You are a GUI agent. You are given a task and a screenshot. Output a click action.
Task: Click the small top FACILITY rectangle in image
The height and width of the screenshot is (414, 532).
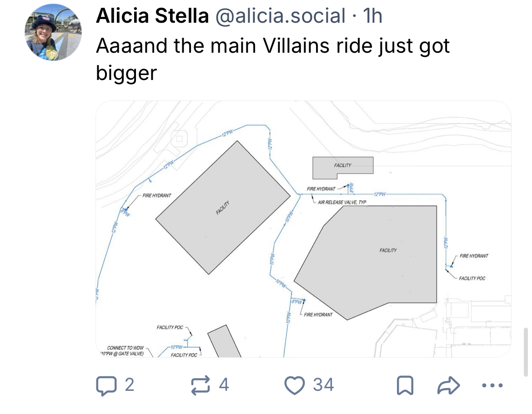(343, 167)
